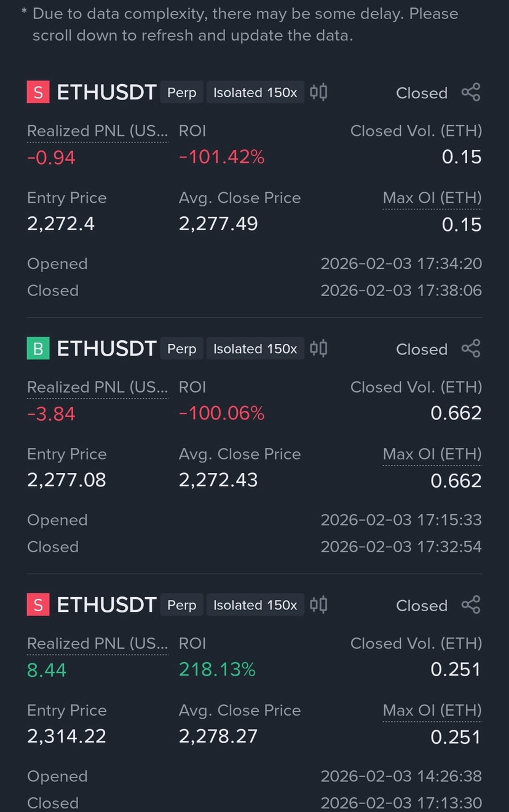The height and width of the screenshot is (812, 509).
Task: Tap Realized PNL label showing -3.84
Action: pos(97,387)
